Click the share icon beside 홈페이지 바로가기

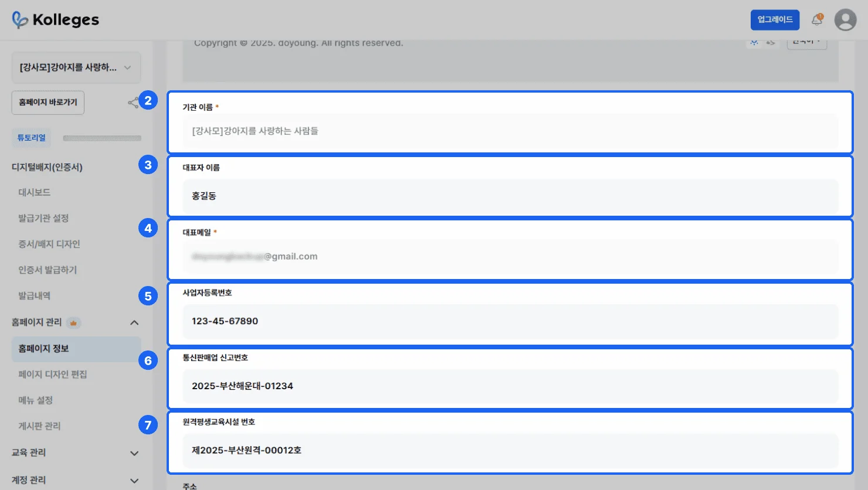(133, 103)
